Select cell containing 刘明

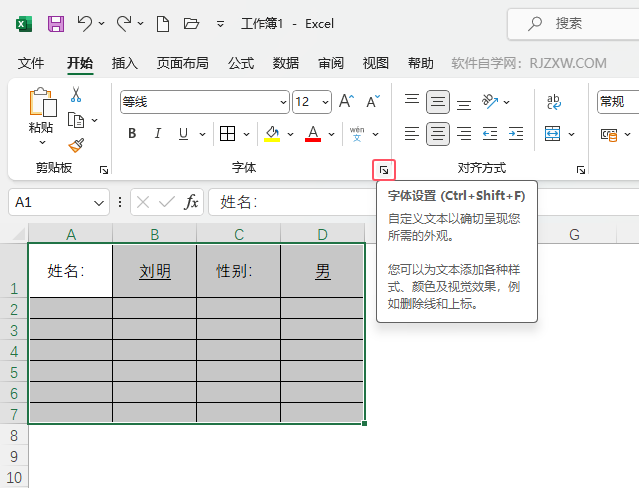154,271
